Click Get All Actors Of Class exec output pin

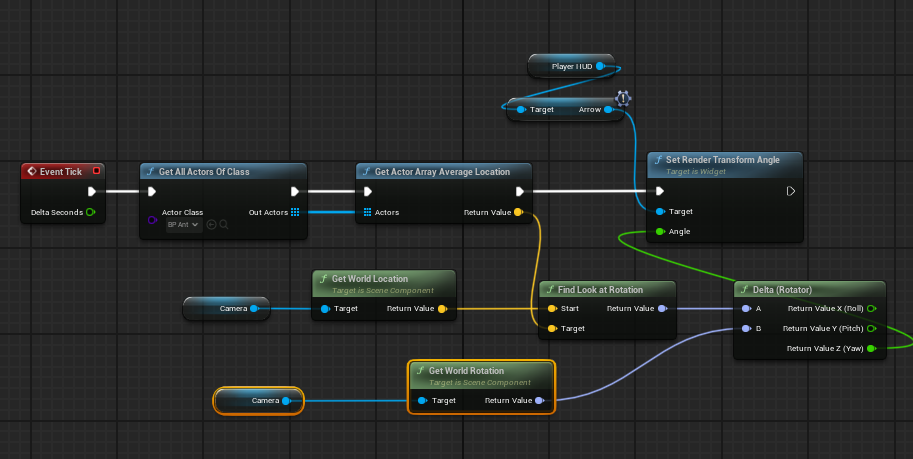point(295,191)
